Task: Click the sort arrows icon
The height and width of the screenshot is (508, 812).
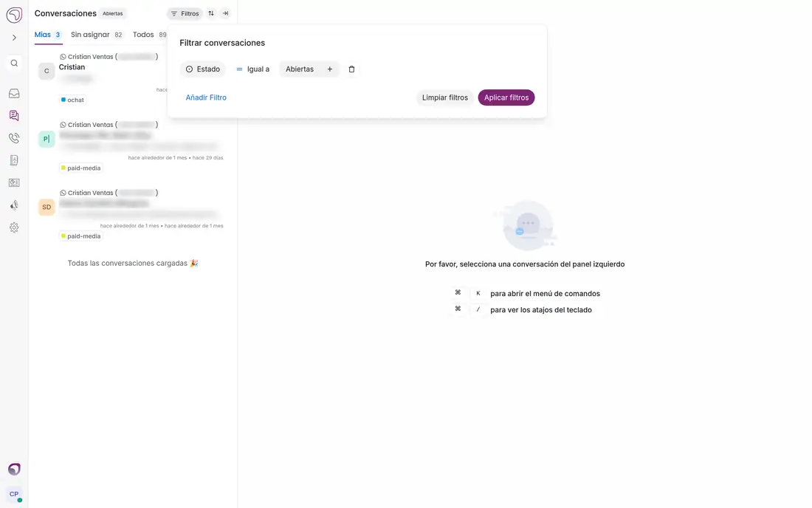Action: click(x=211, y=13)
